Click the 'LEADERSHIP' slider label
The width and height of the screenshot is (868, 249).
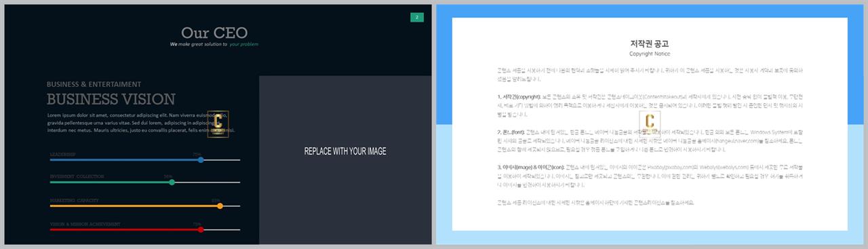coord(63,155)
